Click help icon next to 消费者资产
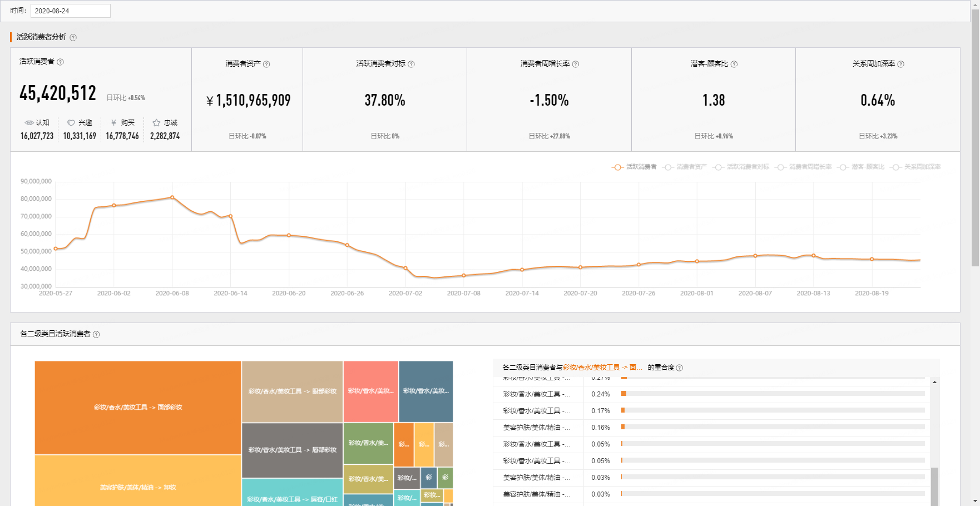The image size is (980, 506). coord(266,64)
